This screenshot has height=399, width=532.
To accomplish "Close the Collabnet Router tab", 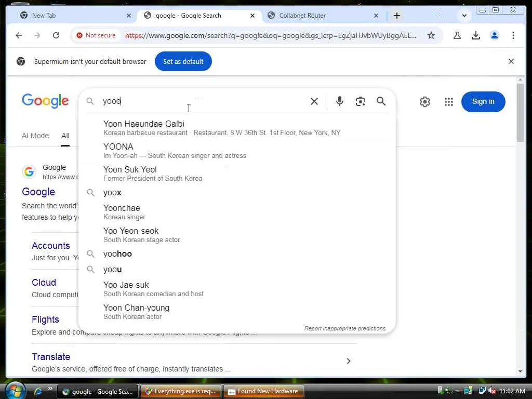I will [376, 16].
